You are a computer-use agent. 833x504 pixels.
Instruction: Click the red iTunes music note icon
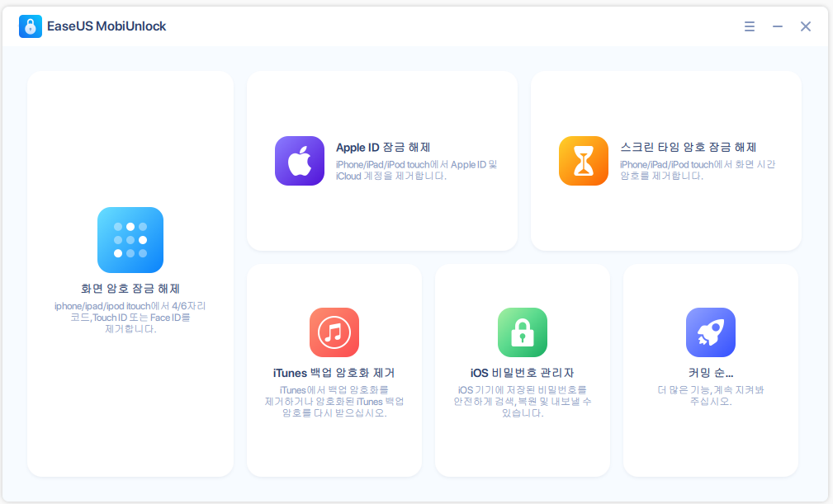[x=334, y=332]
